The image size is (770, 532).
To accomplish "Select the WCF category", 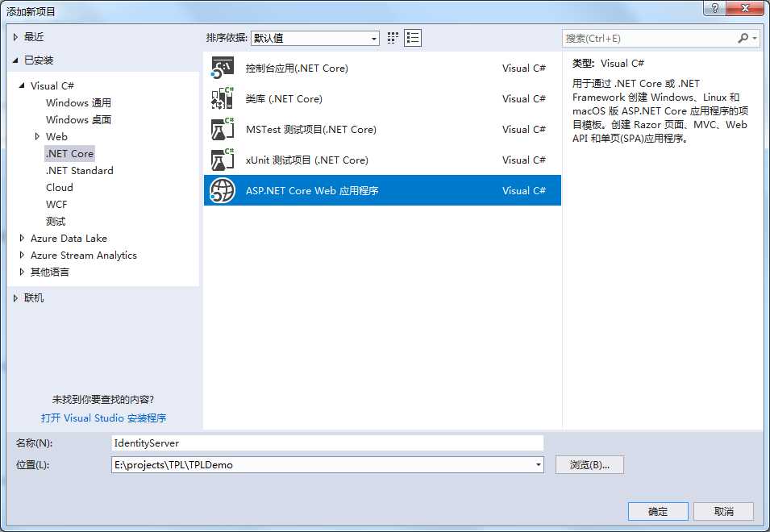I will coord(56,204).
